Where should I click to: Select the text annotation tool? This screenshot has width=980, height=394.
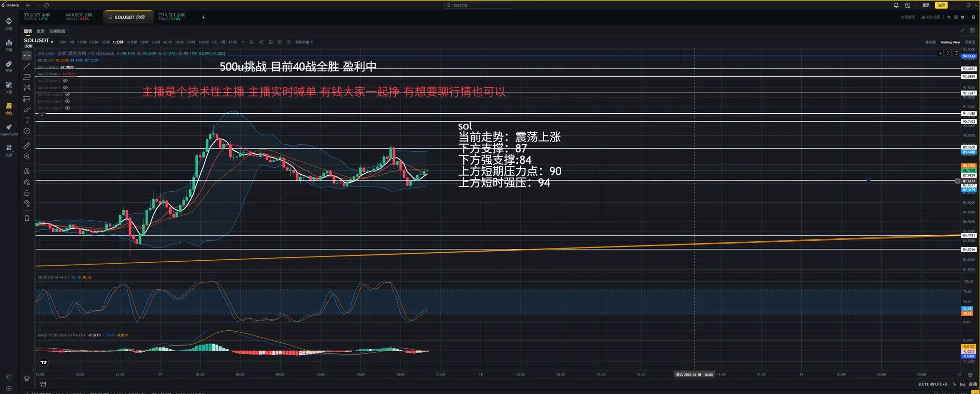pyautogui.click(x=27, y=120)
